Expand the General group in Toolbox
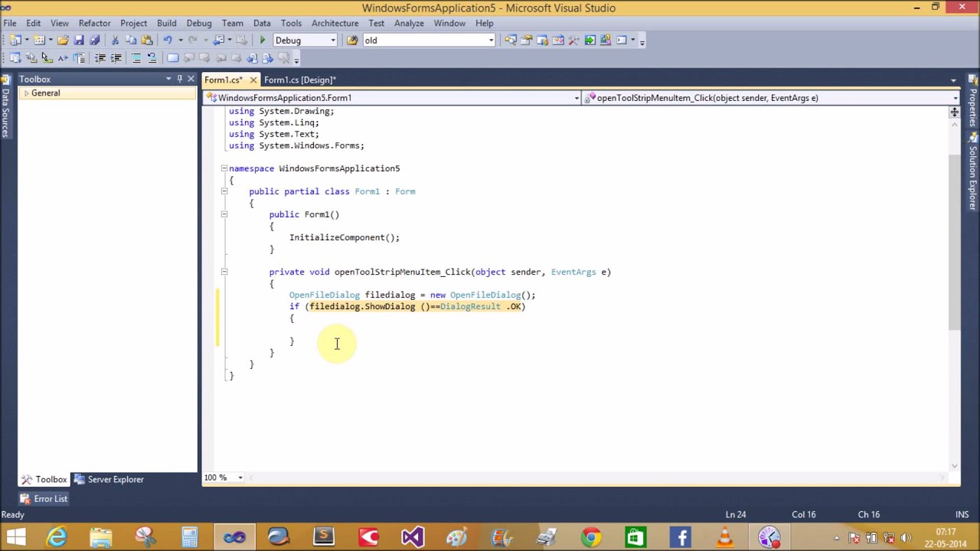The height and width of the screenshot is (551, 980). coord(26,93)
